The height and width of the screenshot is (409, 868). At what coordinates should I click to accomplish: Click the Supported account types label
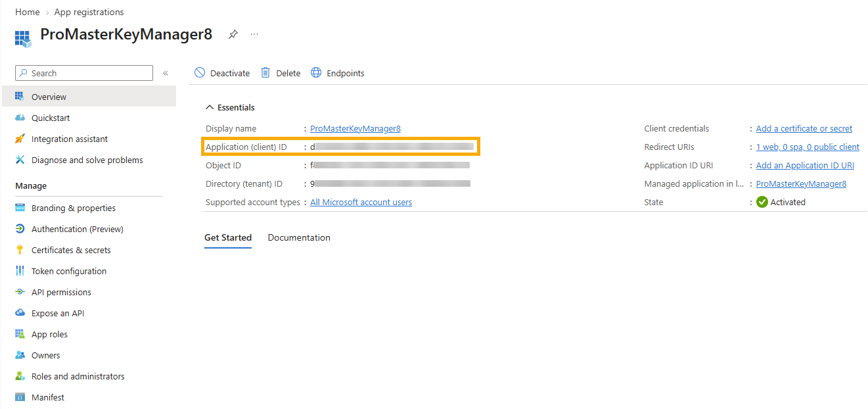coord(253,202)
